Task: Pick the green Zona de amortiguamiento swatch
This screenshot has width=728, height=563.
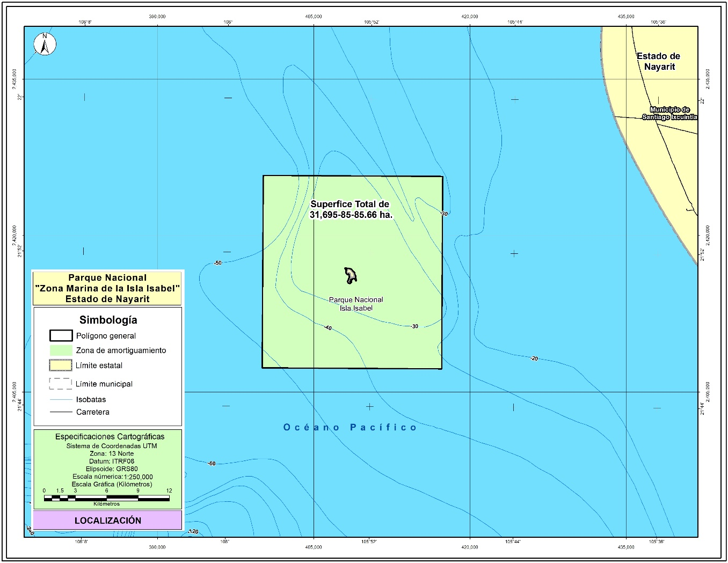Action: [x=61, y=350]
